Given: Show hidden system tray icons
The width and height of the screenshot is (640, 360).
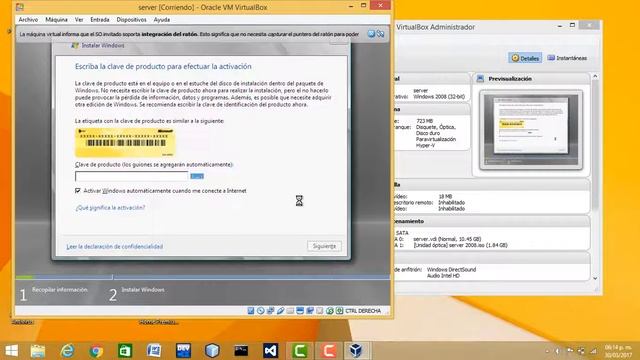Looking at the screenshot, I should (x=547, y=351).
